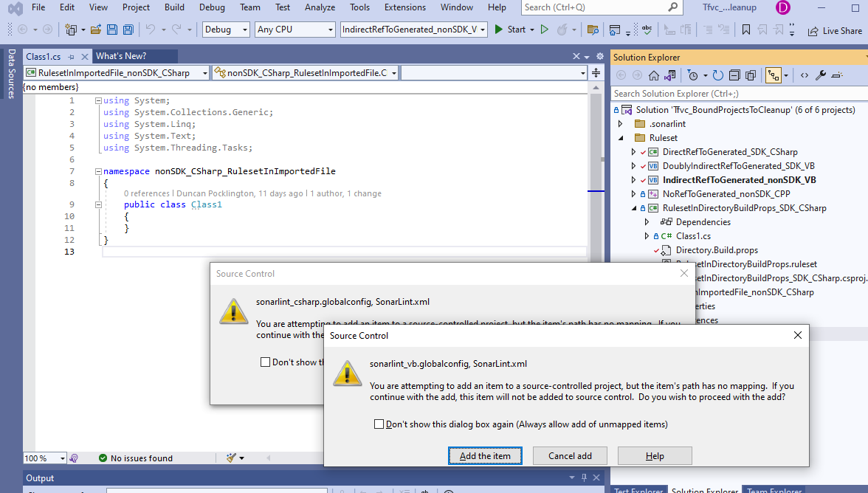
Task: Collapse the RulesetInDirectoryBuildProps_SDK_CSharp project node
Action: click(x=633, y=207)
